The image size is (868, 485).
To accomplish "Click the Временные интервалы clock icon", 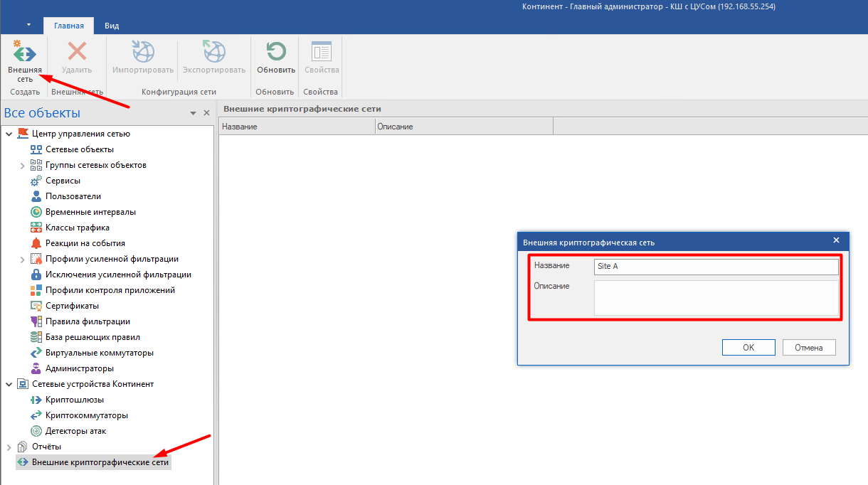I will (36, 212).
